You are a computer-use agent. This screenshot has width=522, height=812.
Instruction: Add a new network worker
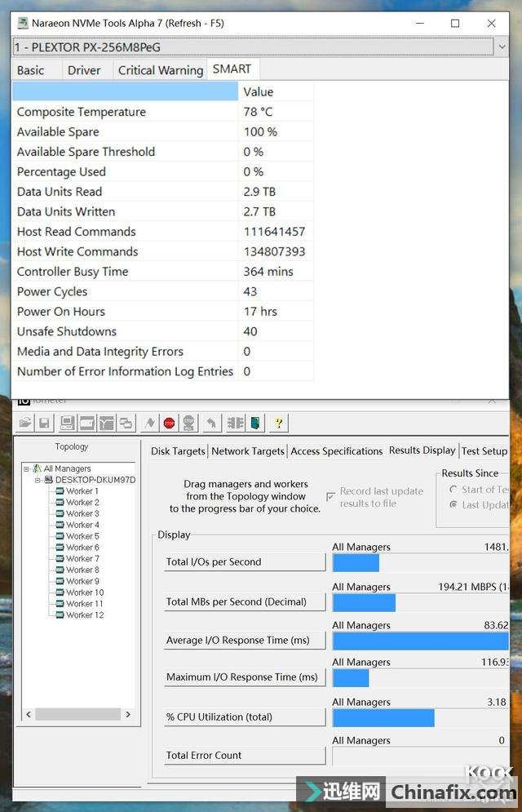pos(107,423)
